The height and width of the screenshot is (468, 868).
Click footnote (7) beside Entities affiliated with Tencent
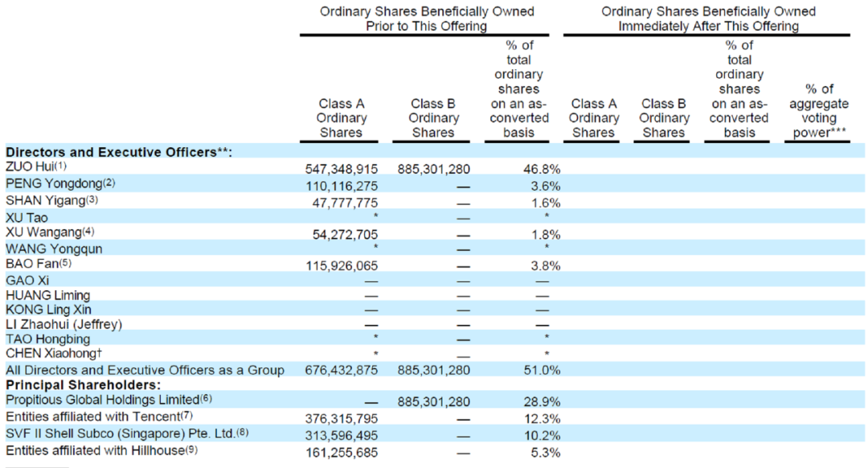tap(186, 416)
